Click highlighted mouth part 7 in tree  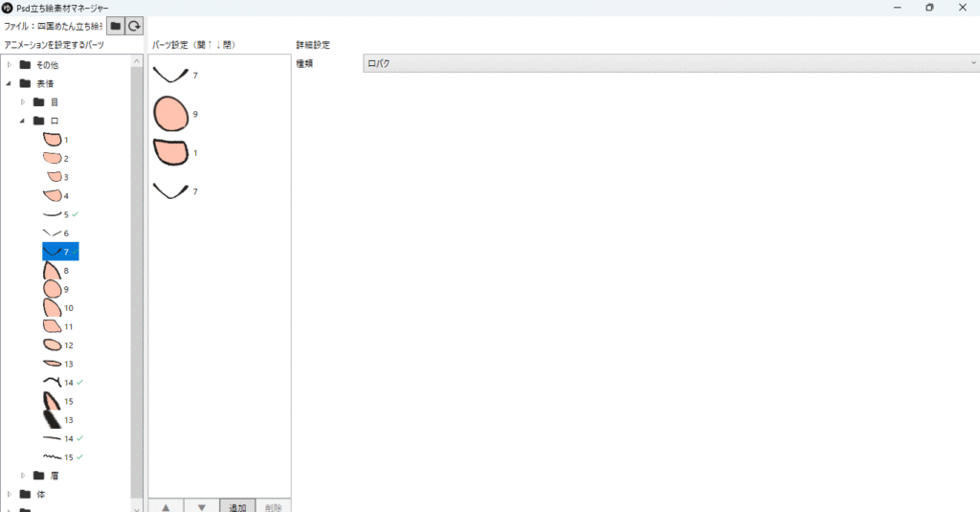59,252
